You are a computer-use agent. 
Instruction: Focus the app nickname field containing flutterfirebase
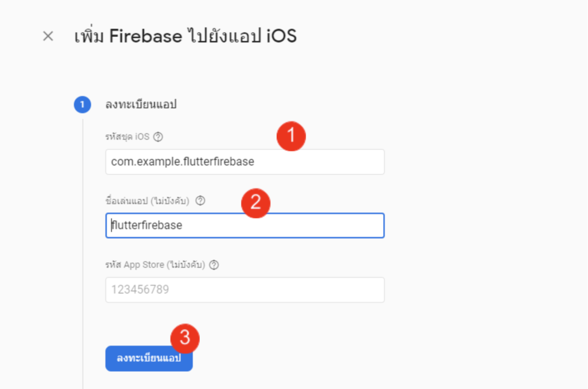click(245, 225)
